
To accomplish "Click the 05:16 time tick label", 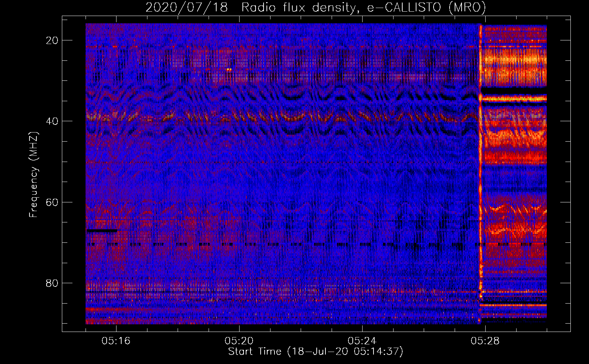I will [x=116, y=341].
